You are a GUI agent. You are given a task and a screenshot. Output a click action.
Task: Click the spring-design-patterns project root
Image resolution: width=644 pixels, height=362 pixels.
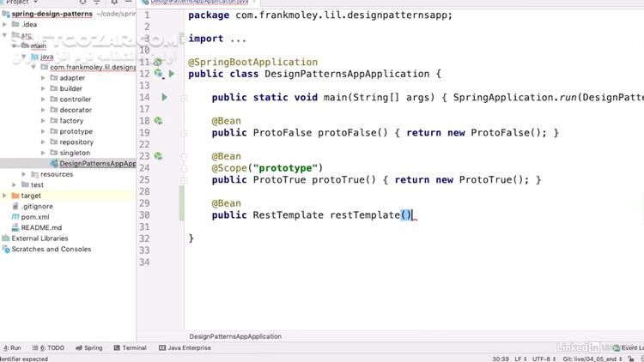pyautogui.click(x=52, y=14)
